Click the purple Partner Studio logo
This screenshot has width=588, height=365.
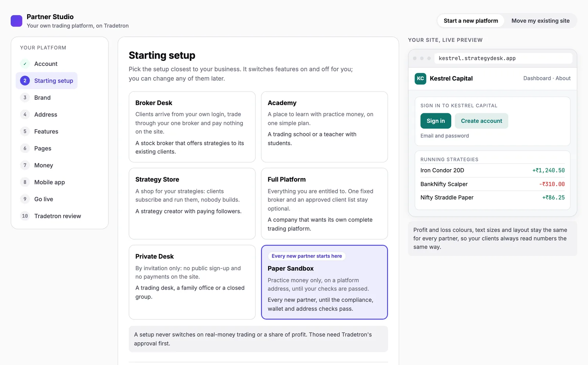(17, 21)
